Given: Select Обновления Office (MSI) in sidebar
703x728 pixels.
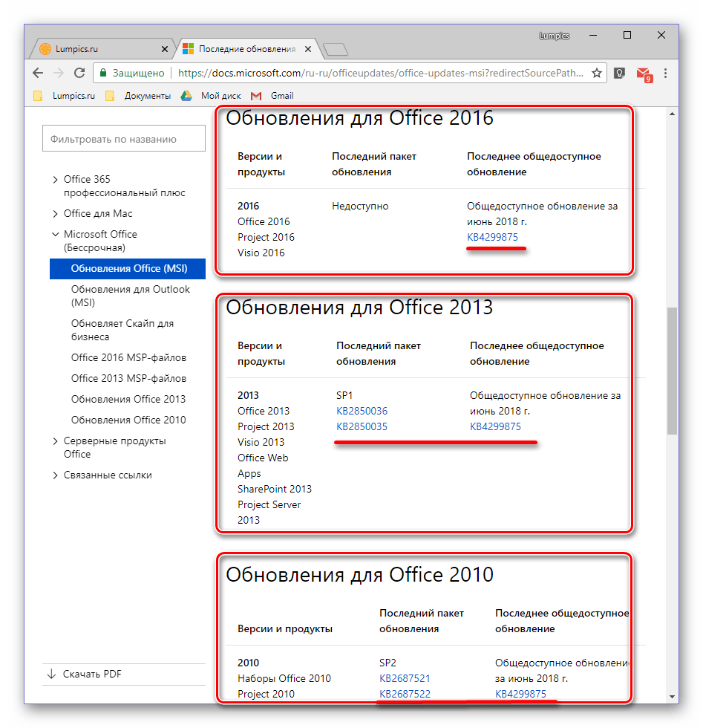Looking at the screenshot, I should (x=128, y=269).
